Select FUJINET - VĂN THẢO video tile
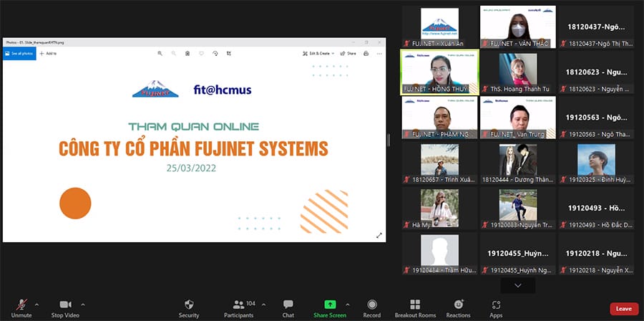This screenshot has height=321, width=644. click(x=518, y=27)
